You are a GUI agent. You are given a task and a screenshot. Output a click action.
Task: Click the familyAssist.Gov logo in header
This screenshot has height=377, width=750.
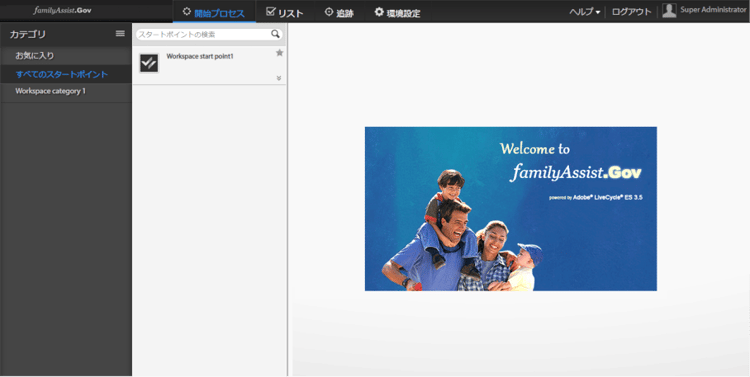click(62, 10)
